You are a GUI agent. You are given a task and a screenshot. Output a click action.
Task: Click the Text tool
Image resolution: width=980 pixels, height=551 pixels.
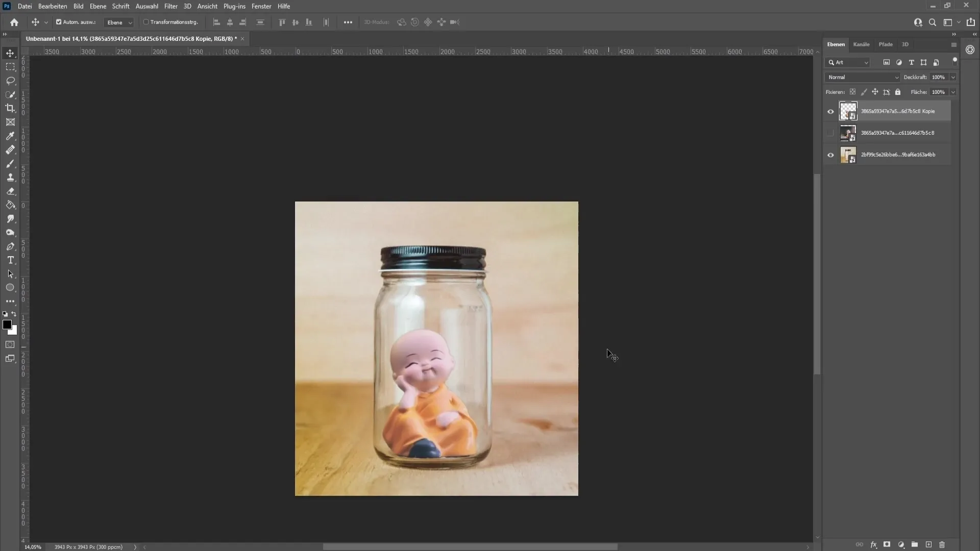click(10, 260)
